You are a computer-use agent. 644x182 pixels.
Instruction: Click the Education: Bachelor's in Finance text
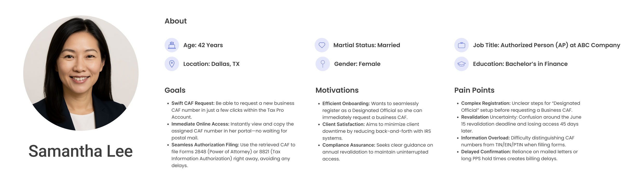[520, 64]
